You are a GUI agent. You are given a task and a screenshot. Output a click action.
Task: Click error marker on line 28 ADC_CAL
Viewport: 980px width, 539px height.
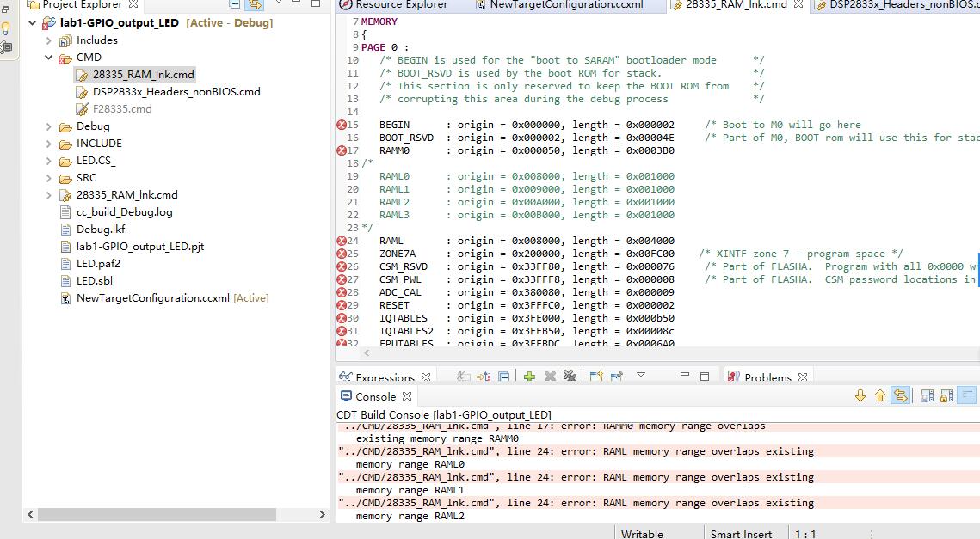coord(342,292)
